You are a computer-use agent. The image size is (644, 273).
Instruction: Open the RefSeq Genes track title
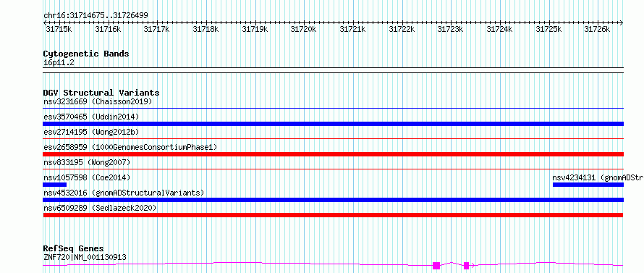coord(73,249)
